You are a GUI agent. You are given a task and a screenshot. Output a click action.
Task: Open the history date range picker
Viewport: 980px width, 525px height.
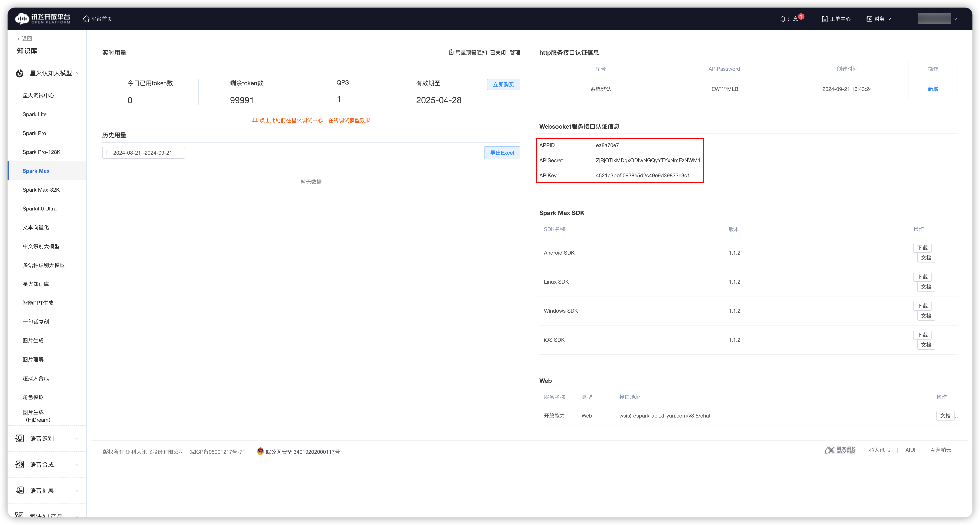pyautogui.click(x=143, y=153)
